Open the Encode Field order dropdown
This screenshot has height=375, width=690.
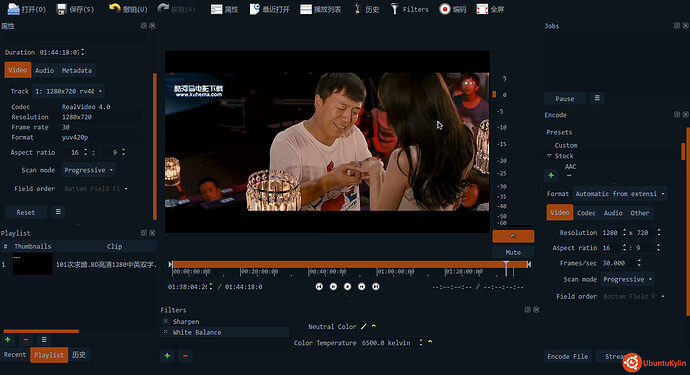tap(634, 296)
